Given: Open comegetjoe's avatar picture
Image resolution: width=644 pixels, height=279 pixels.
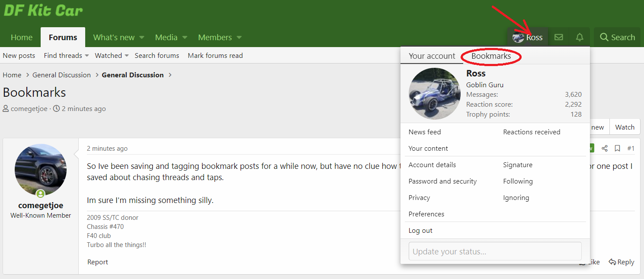Looking at the screenshot, I should tap(41, 170).
